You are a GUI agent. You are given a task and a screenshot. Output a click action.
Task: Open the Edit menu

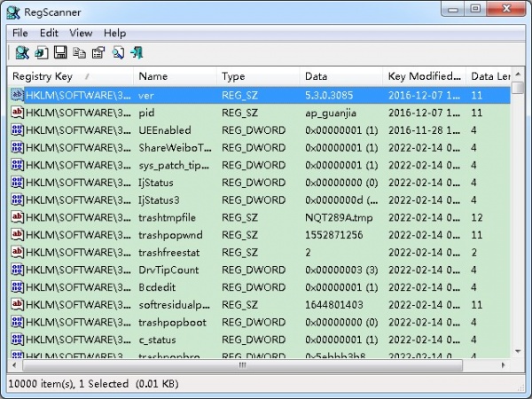49,33
